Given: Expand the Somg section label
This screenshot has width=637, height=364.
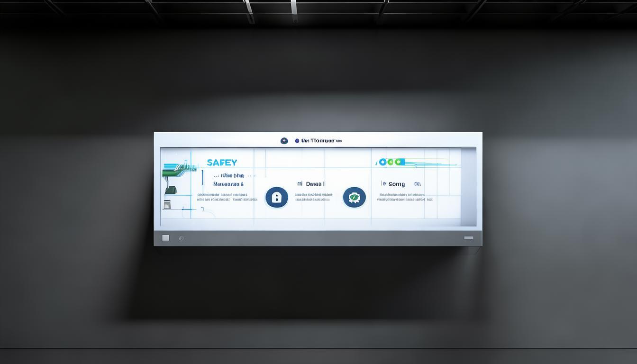Looking at the screenshot, I should point(396,184).
